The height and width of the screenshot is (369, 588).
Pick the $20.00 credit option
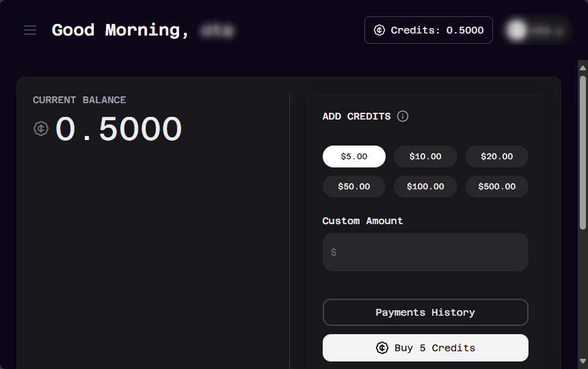coord(497,156)
